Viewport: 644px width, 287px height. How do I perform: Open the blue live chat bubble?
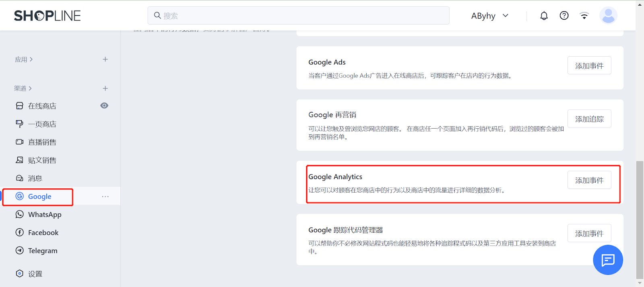pyautogui.click(x=607, y=260)
